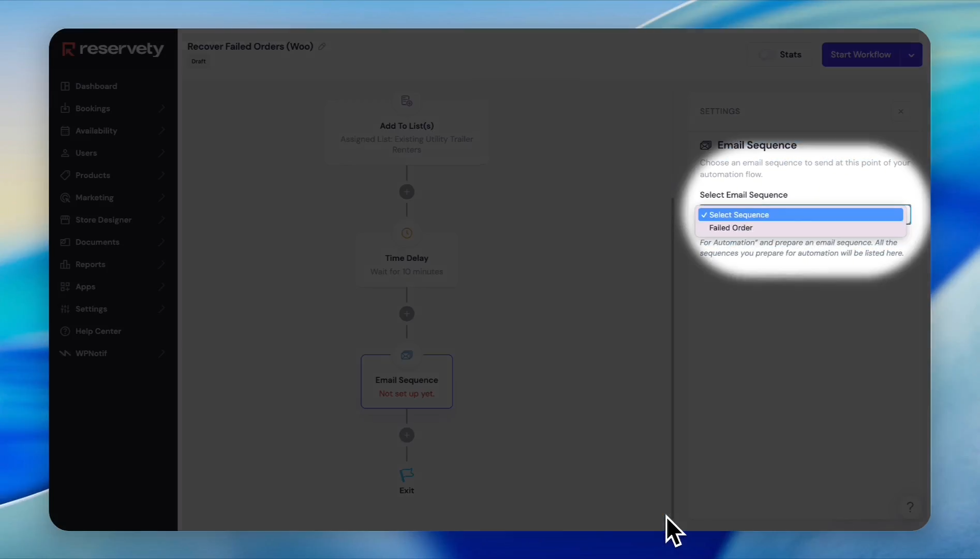Add step below Email Sequence node

(x=407, y=435)
